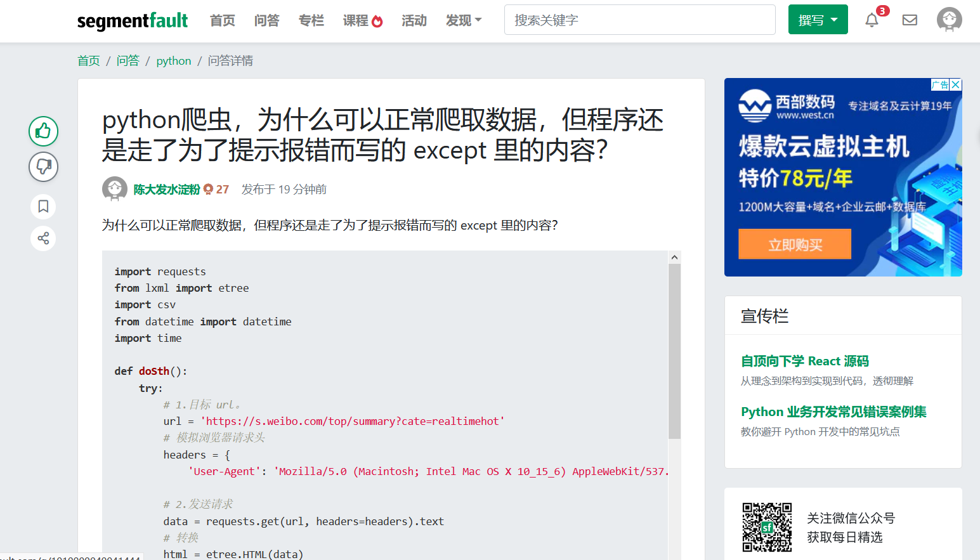The height and width of the screenshot is (560, 980).
Task: Click the code block vertical scrollbar thumb
Action: [674, 351]
